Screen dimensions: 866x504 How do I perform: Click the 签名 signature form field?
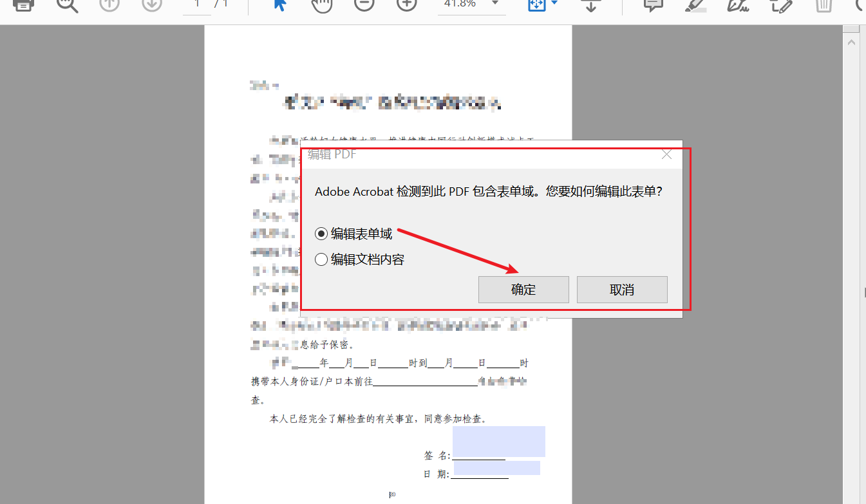click(x=499, y=442)
